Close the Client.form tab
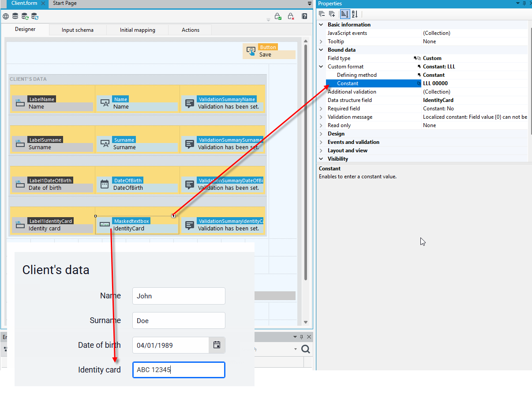This screenshot has width=532, height=399. 43,3
